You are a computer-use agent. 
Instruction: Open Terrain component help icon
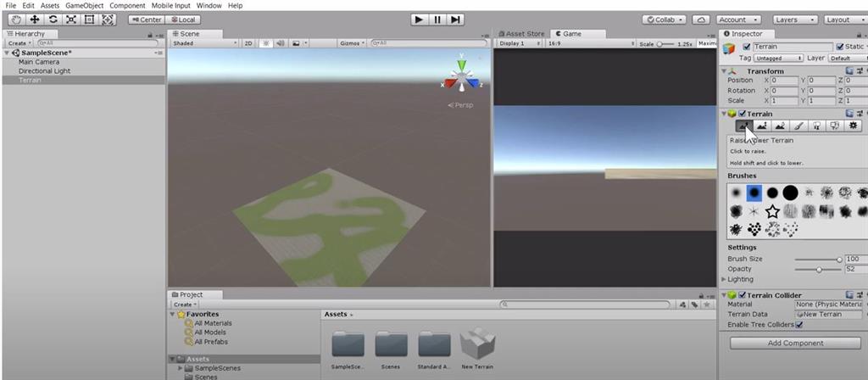[x=849, y=114]
